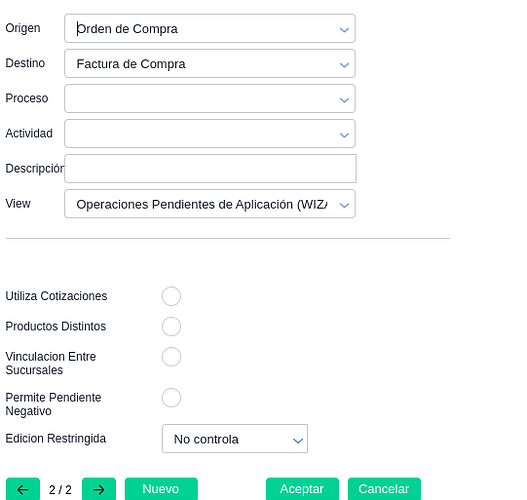Click the chevron in the Proceso field
This screenshot has width=527, height=500.
344,100
